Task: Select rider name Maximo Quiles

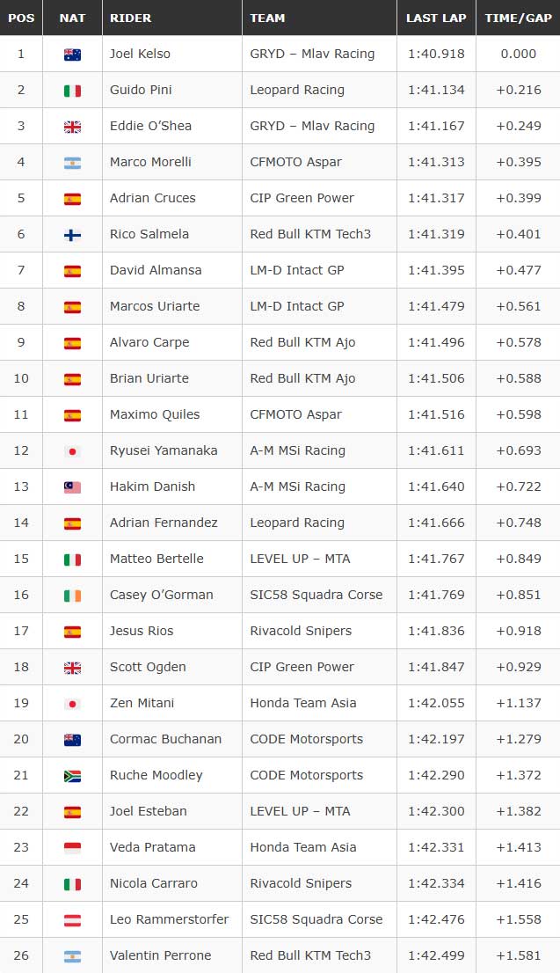Action: [x=155, y=414]
